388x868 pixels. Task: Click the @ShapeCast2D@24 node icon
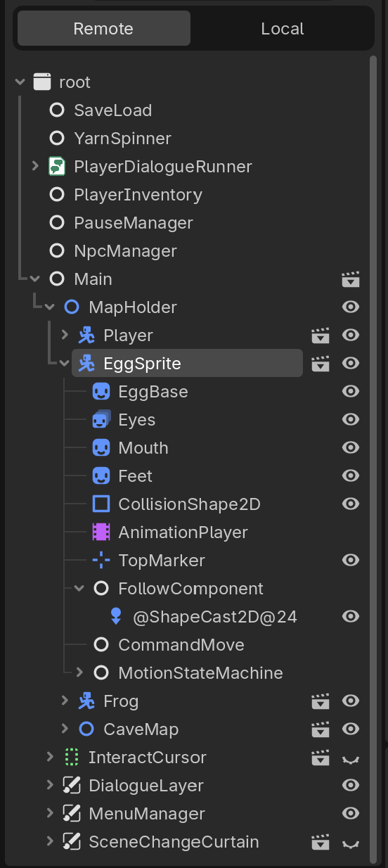coord(116,617)
